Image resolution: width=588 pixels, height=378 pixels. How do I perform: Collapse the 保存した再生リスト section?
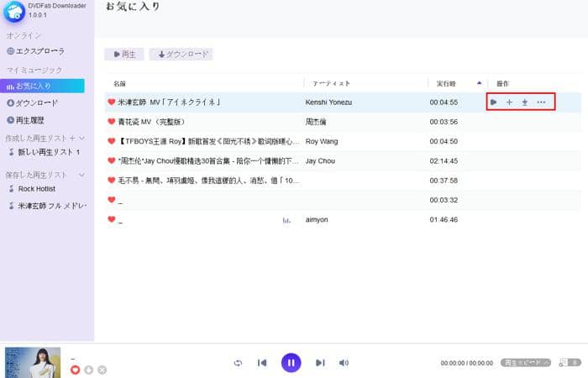pos(81,175)
